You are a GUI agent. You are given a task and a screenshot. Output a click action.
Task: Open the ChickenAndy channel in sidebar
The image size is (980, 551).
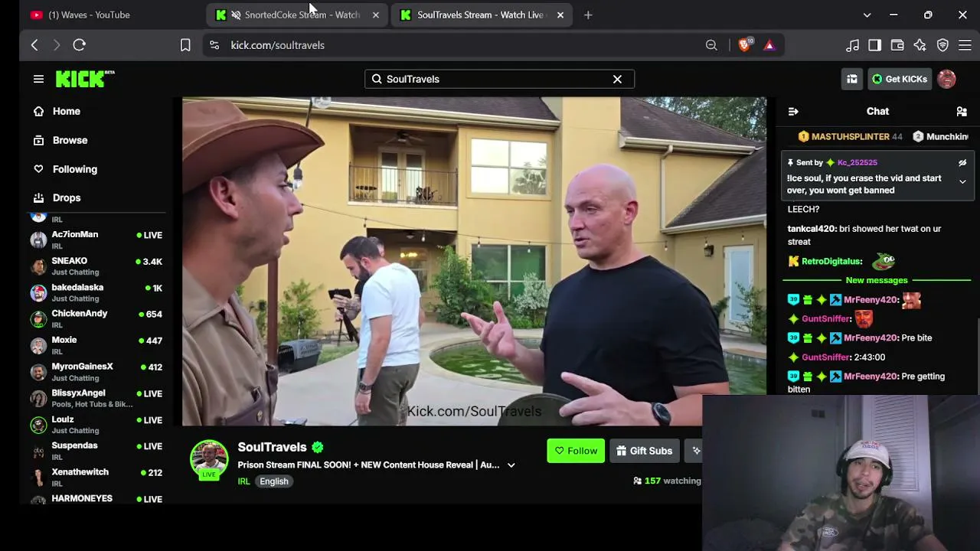(96, 318)
